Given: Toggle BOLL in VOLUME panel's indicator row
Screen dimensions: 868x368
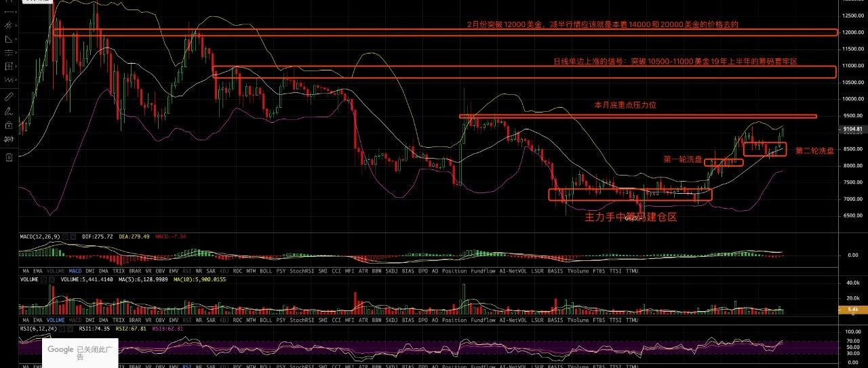Looking at the screenshot, I should [x=266, y=319].
